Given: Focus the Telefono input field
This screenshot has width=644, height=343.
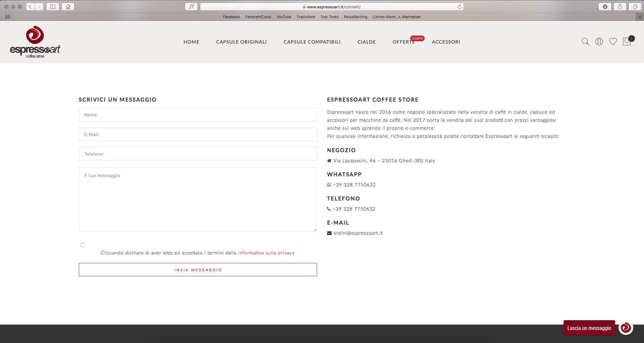Looking at the screenshot, I should 198,154.
